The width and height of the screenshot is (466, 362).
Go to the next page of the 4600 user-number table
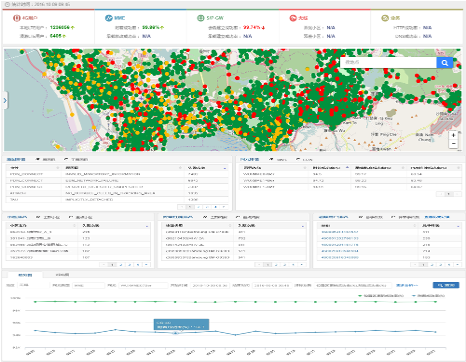coord(458,265)
